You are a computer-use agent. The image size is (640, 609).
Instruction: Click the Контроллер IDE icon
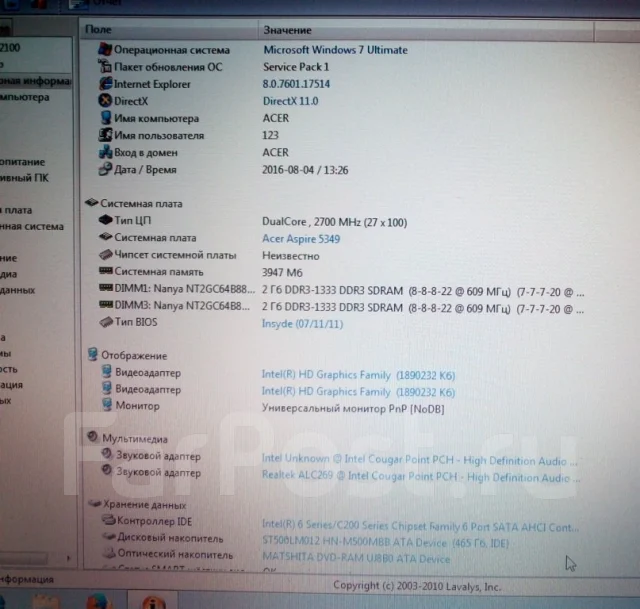(108, 520)
